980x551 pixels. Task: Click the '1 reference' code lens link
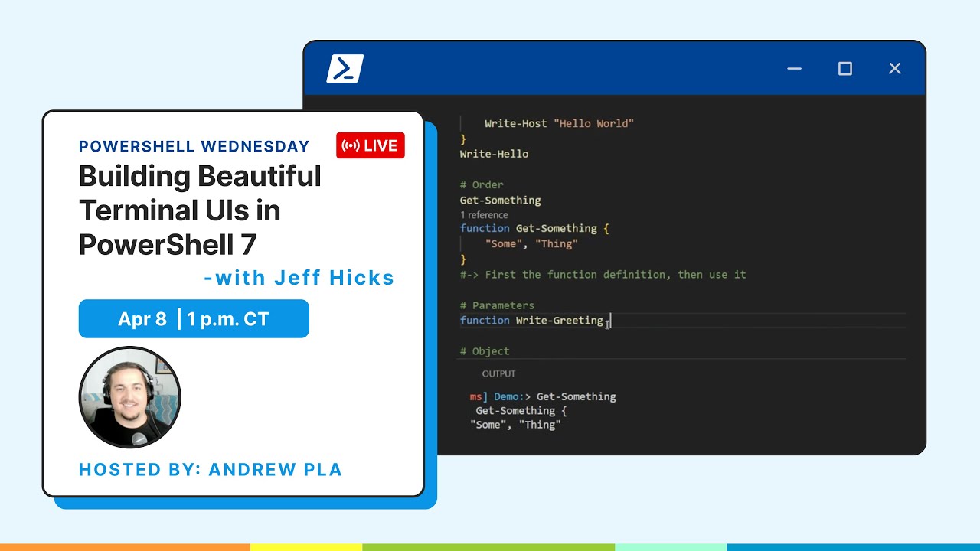point(484,215)
